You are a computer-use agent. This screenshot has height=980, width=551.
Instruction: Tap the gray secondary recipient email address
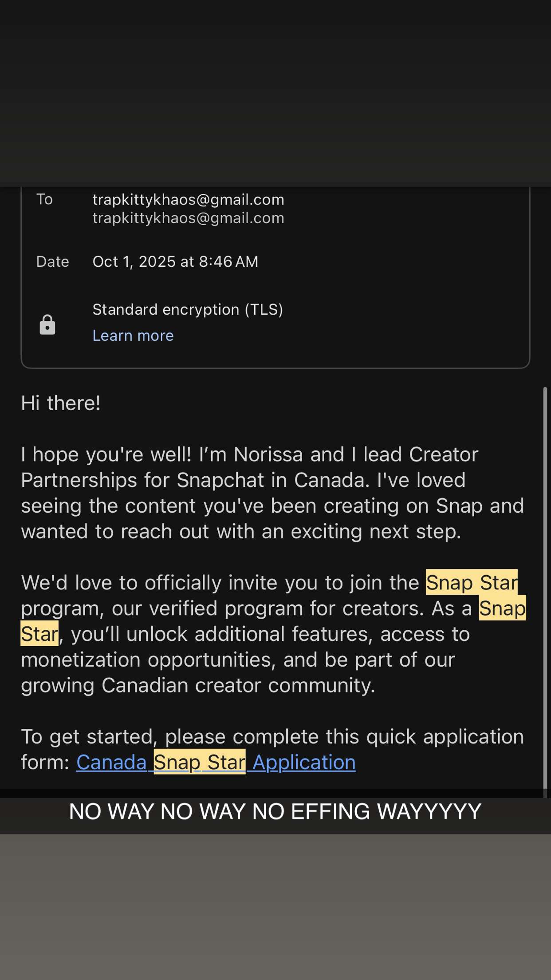coord(188,218)
